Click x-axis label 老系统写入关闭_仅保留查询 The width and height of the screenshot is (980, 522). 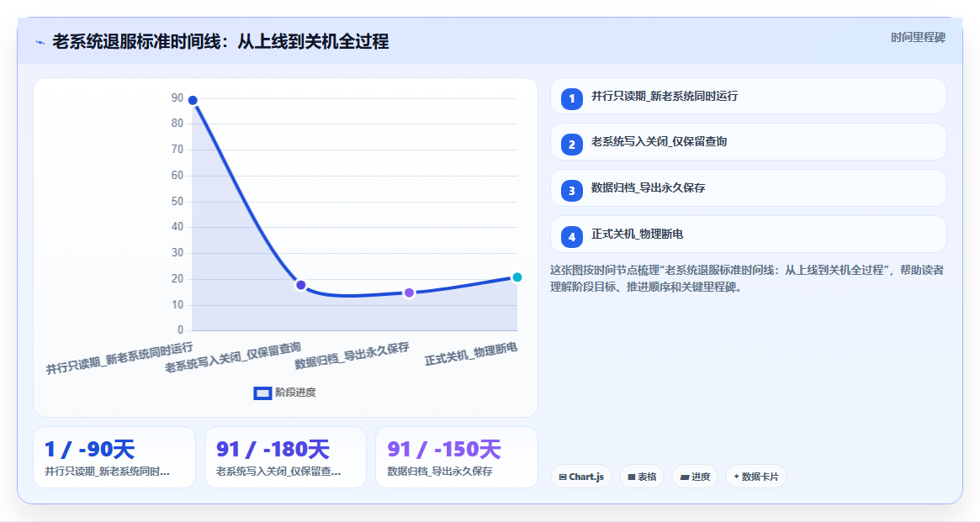pos(233,358)
